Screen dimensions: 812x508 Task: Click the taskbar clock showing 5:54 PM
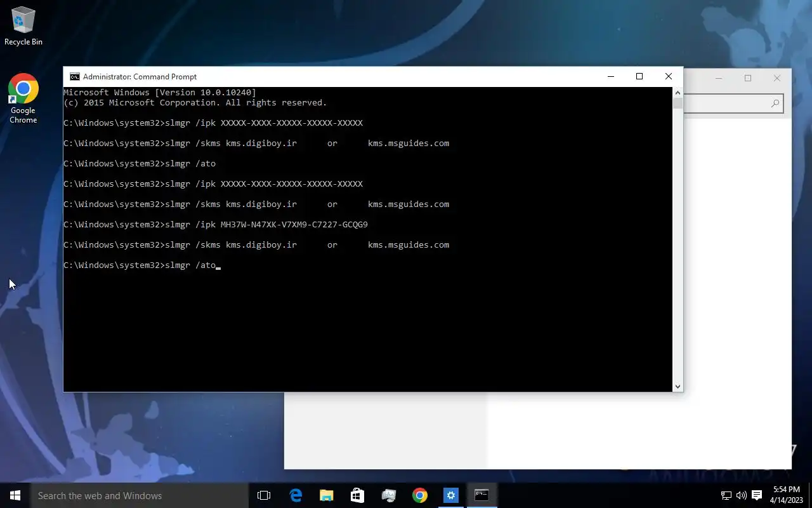coord(786,495)
